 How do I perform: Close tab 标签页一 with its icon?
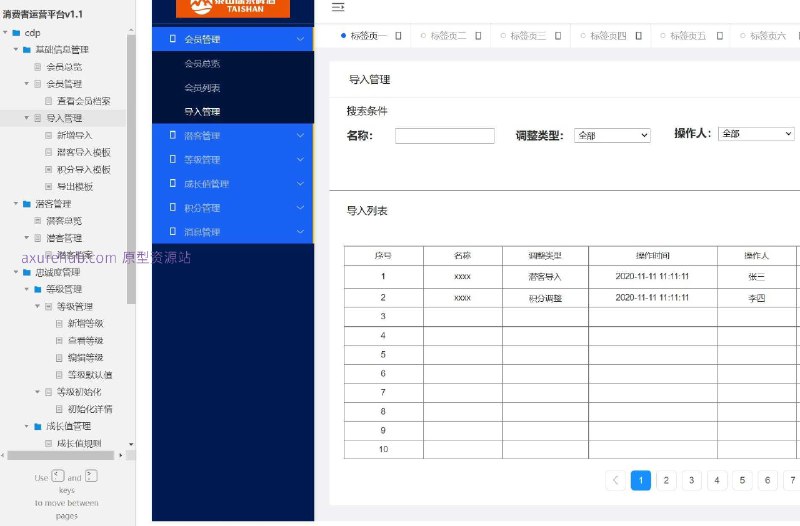(398, 36)
